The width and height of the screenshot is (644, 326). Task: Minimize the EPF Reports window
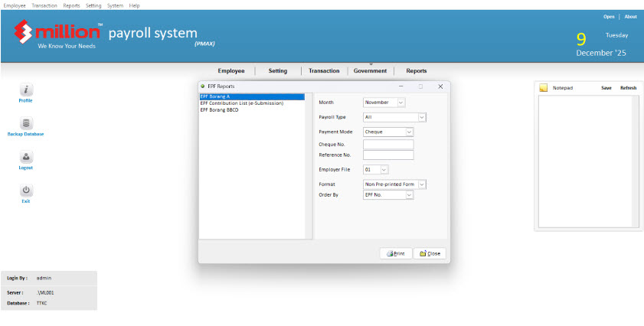coord(400,86)
